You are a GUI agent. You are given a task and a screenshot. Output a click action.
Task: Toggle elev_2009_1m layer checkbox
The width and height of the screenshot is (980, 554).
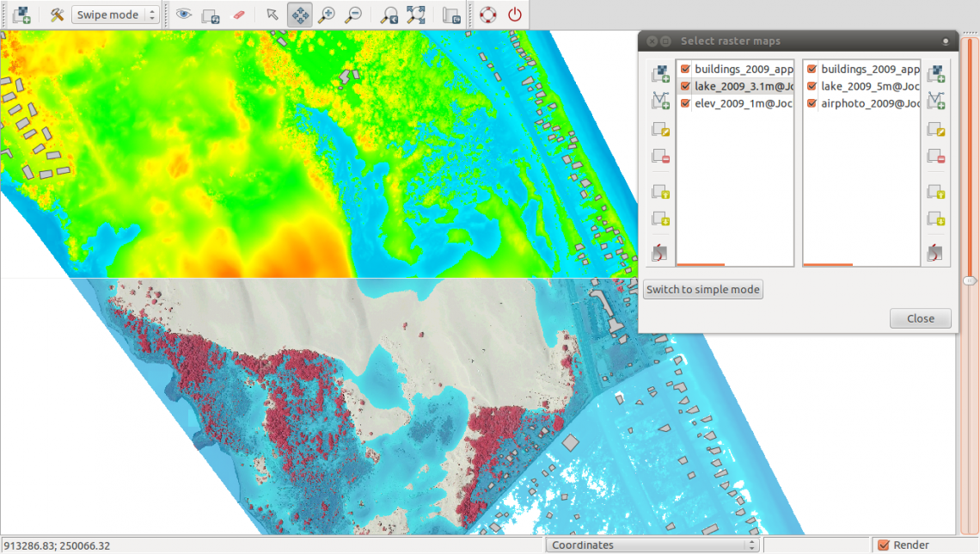(x=685, y=103)
